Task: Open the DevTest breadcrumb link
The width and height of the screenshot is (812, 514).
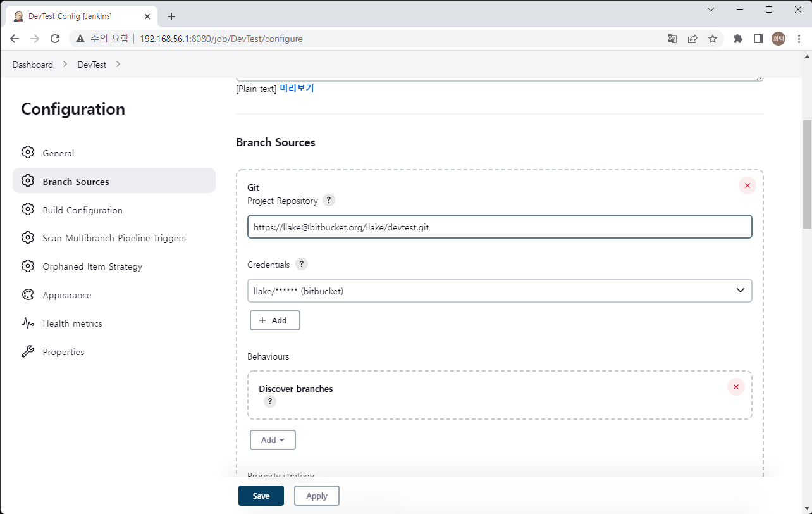Action: pyautogui.click(x=92, y=65)
